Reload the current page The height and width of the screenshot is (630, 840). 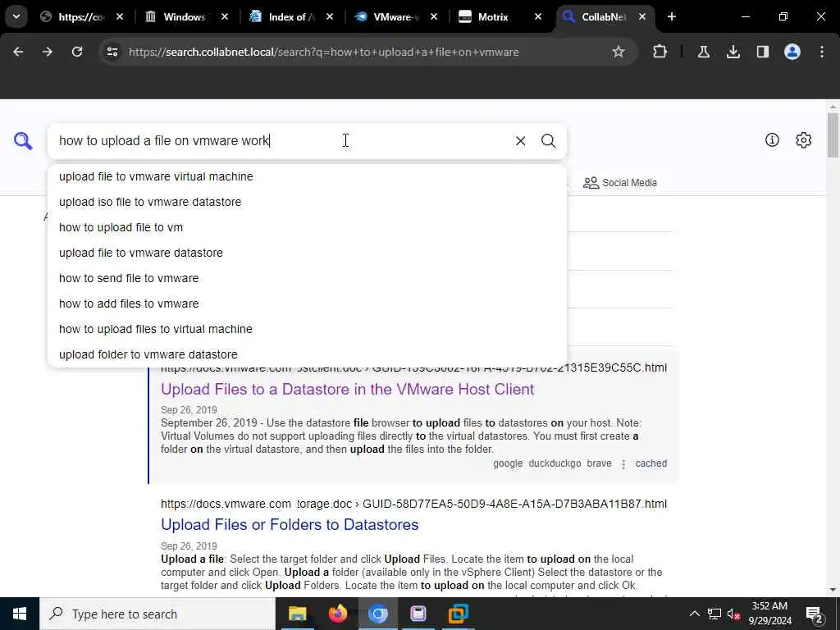tap(77, 52)
